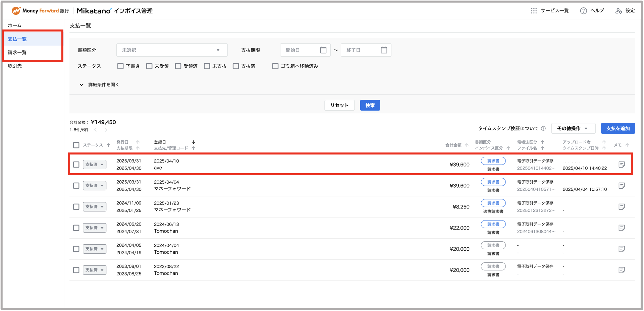The width and height of the screenshot is (644, 311).
Task: Focus the 終了日 date input
Action: [x=366, y=50]
